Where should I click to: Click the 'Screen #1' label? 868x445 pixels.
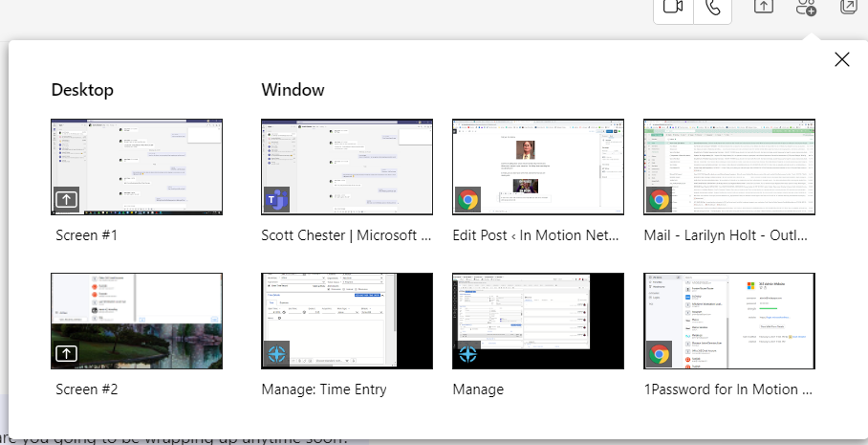(86, 235)
